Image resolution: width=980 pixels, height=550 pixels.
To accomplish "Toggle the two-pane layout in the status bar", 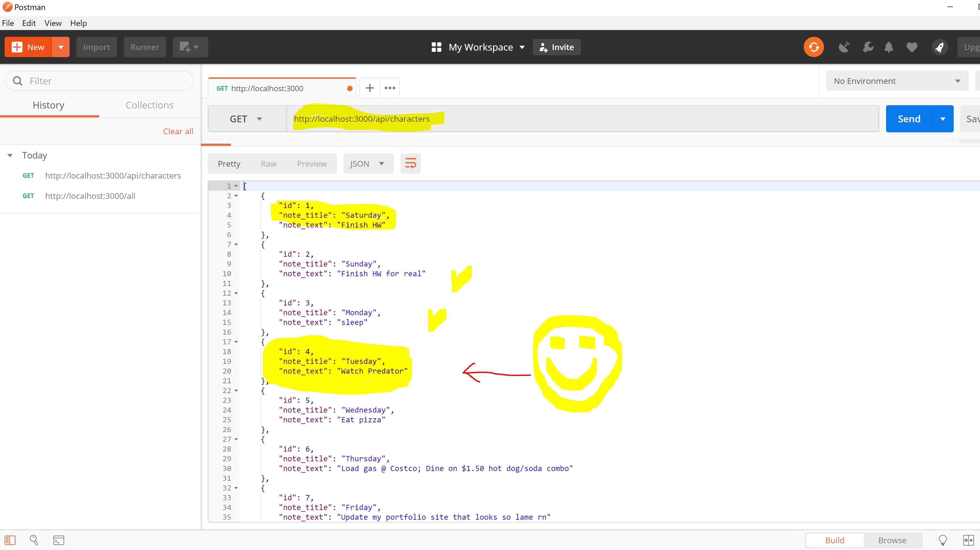I will click(969, 540).
